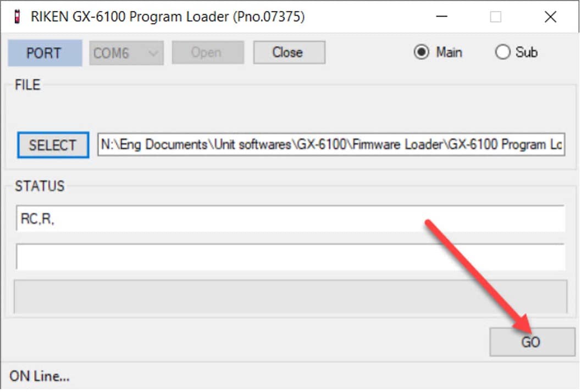Click inside the firmware file path field

(331, 145)
